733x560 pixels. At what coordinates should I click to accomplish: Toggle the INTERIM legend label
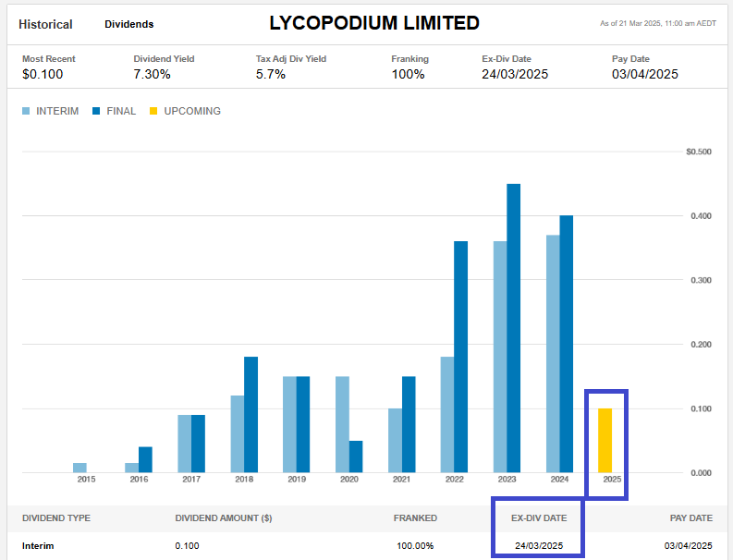(57, 111)
